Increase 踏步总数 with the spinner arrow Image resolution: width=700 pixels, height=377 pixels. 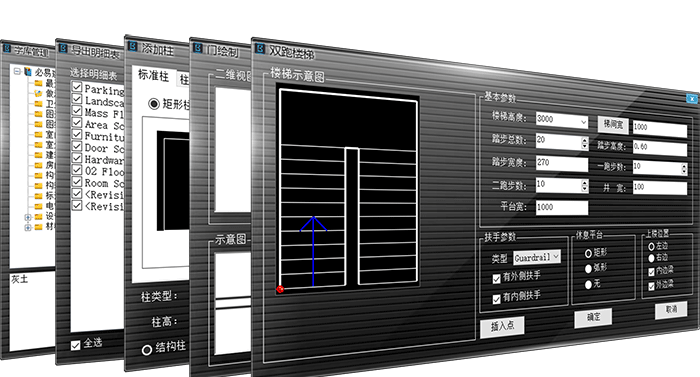click(584, 140)
